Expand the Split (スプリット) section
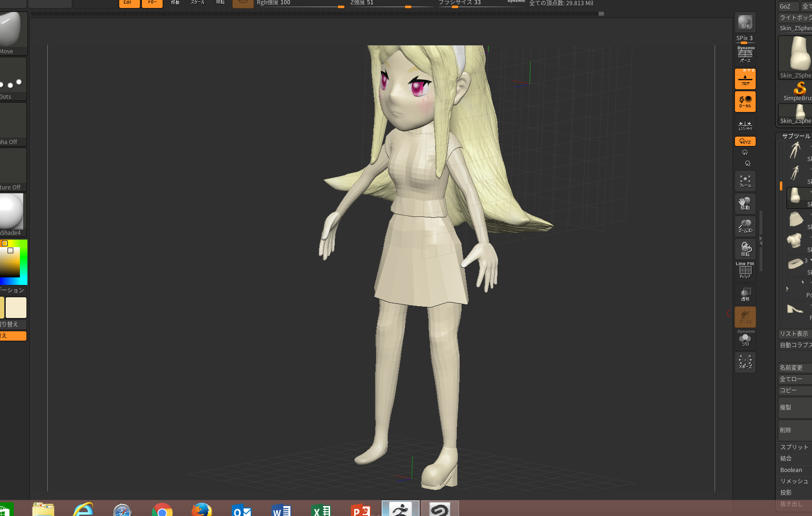Viewport: 812px width, 516px height. (795, 447)
